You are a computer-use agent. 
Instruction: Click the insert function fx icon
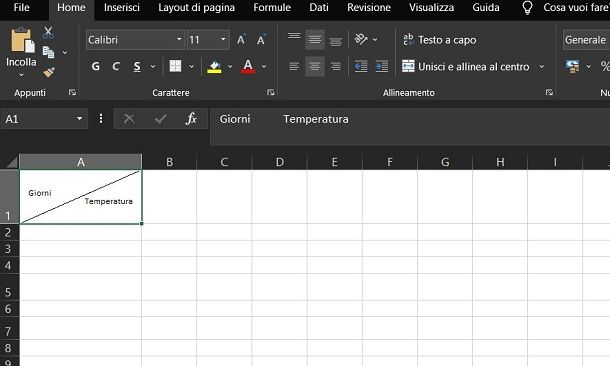(x=191, y=119)
